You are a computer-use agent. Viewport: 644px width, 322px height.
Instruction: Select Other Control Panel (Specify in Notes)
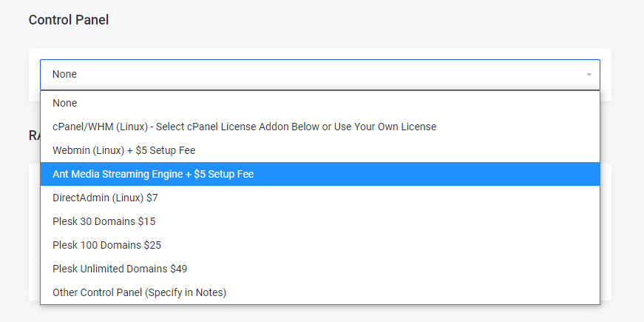320,293
